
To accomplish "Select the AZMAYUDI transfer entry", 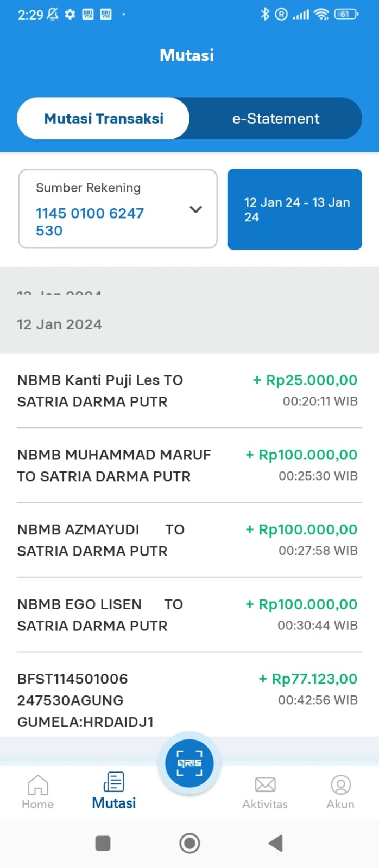I will pyautogui.click(x=189, y=540).
